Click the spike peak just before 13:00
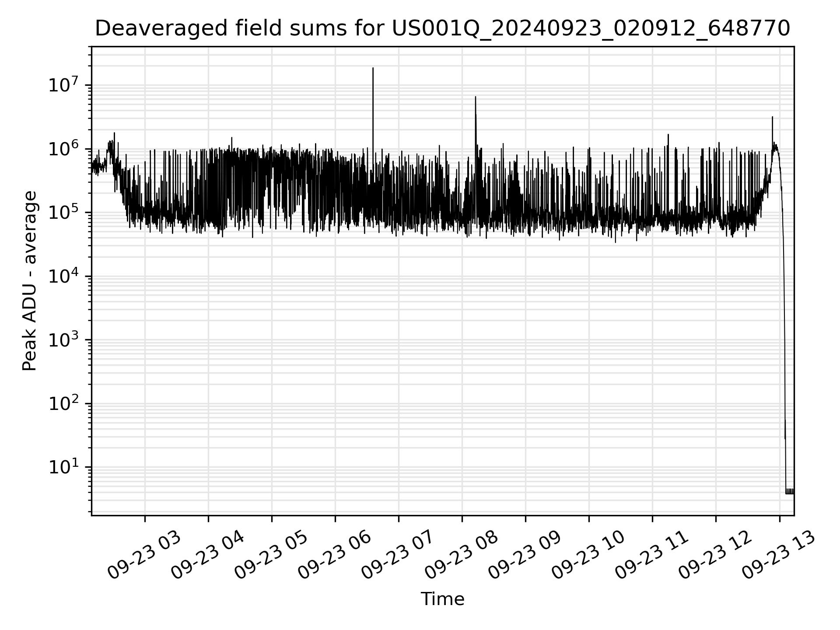The image size is (840, 630). [x=773, y=117]
